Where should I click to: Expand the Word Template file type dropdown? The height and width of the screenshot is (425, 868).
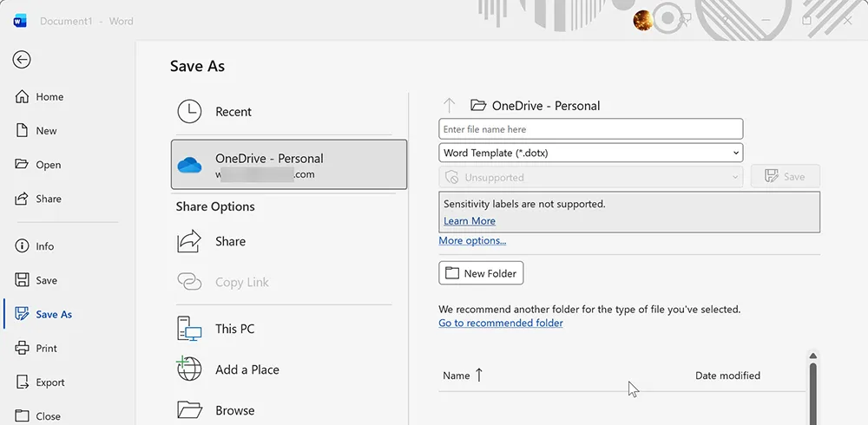(x=590, y=153)
